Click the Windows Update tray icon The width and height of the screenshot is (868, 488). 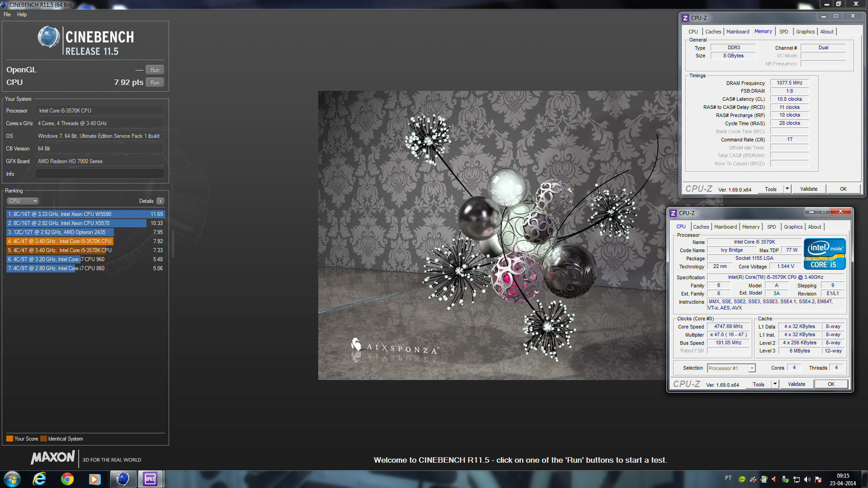click(x=764, y=479)
